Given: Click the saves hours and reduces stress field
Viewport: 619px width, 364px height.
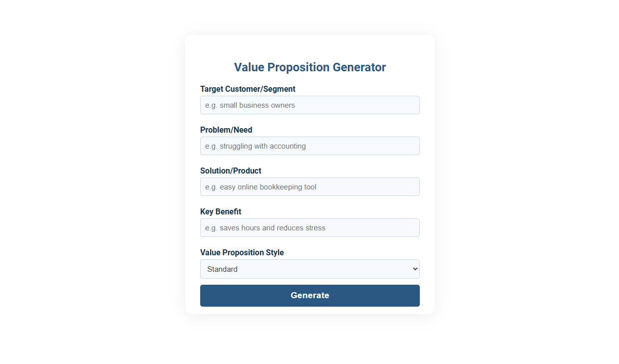Looking at the screenshot, I should 309,227.
